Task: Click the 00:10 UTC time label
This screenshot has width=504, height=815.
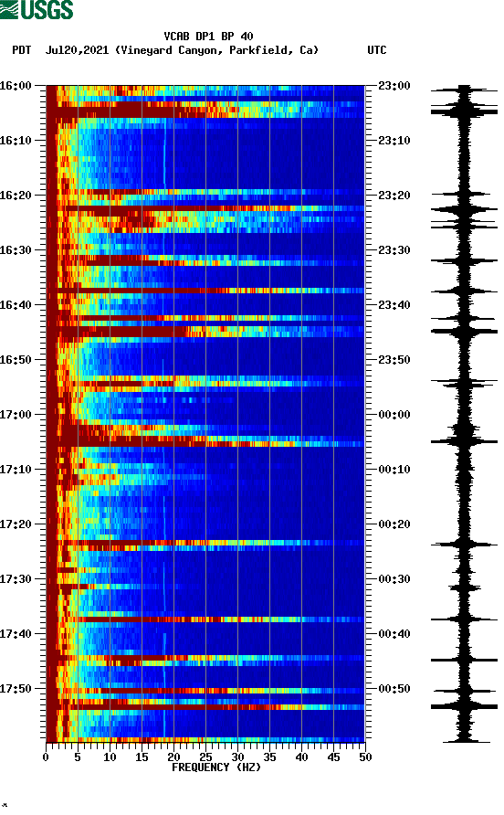Action: (x=394, y=470)
